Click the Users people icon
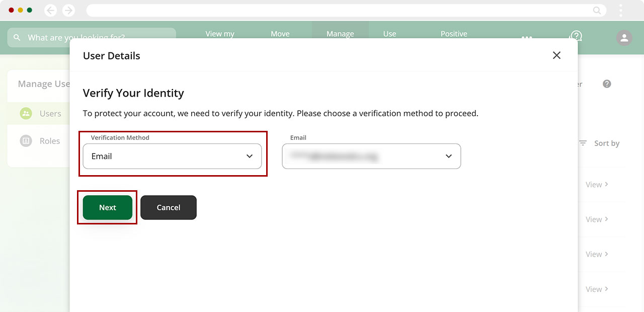Screen dimensions: 644x312 26,113
